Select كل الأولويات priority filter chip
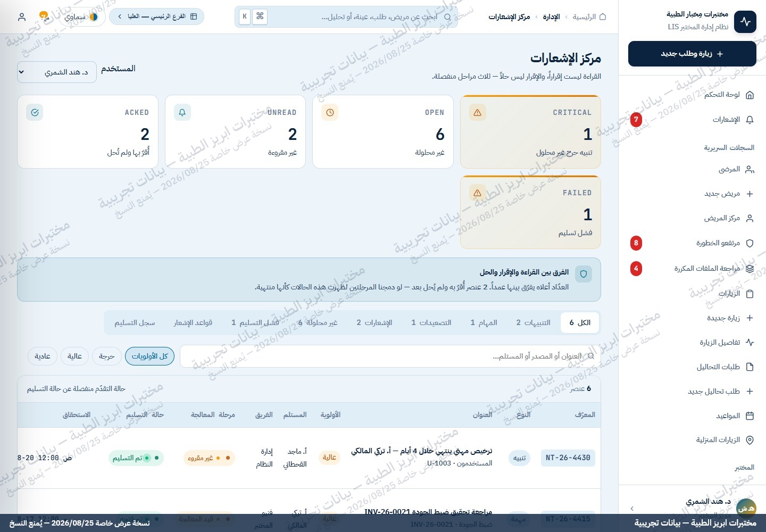 150,356
